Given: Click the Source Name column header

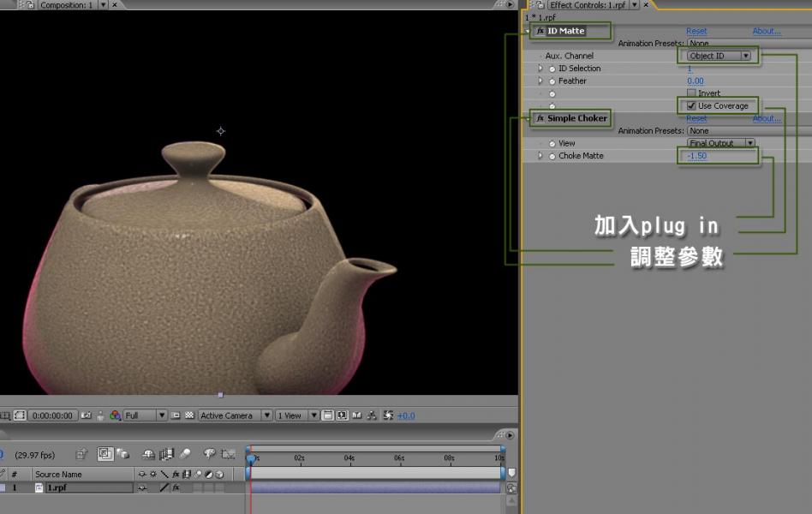Looking at the screenshot, I should pyautogui.click(x=58, y=474).
